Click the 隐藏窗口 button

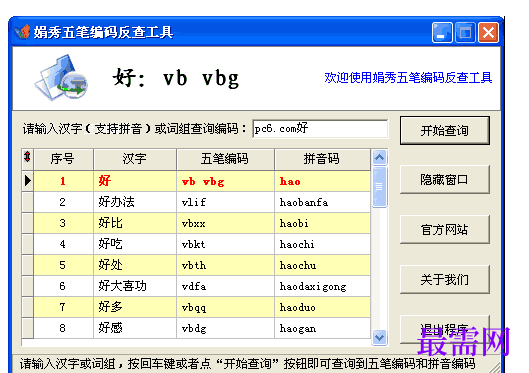point(445,179)
